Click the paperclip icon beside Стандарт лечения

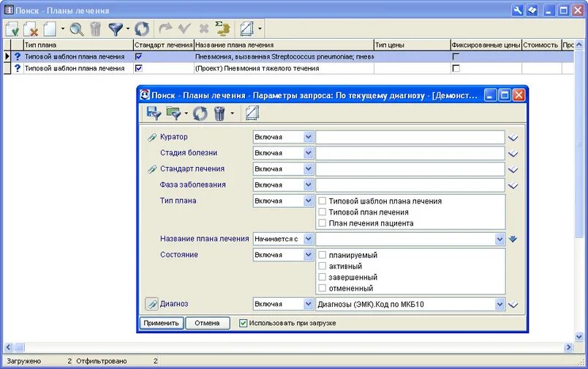coord(152,169)
